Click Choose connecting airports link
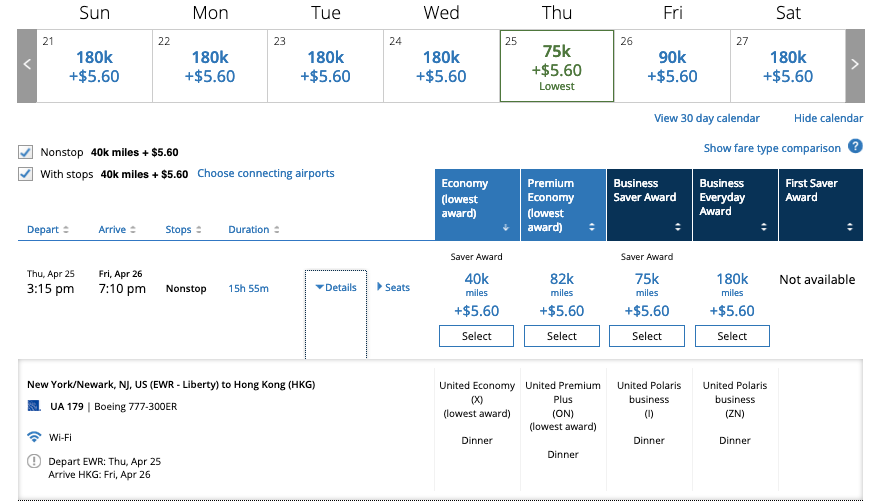This screenshot has height=501, width=878. coord(266,174)
